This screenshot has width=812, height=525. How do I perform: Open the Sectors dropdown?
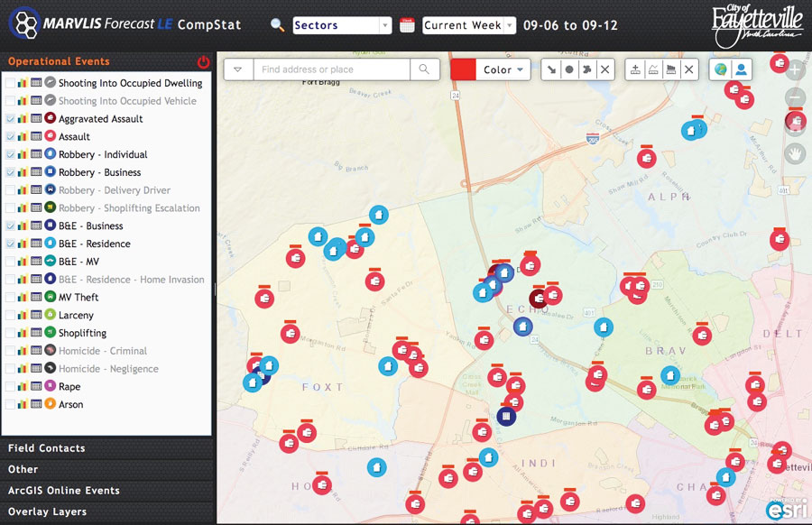tap(342, 25)
